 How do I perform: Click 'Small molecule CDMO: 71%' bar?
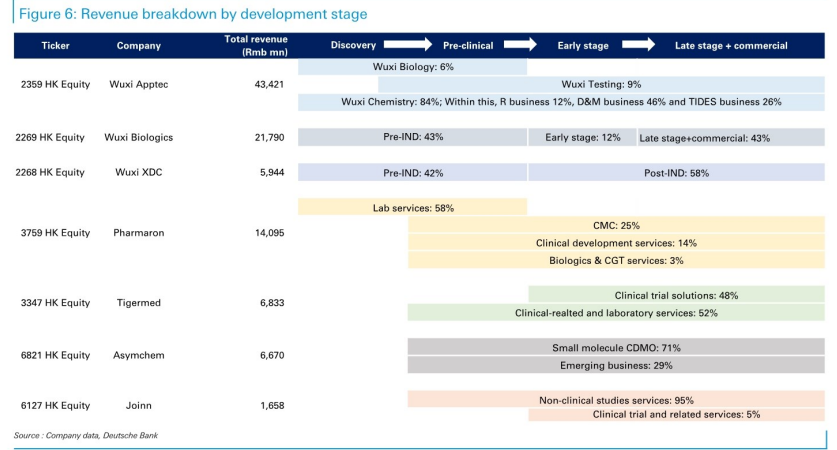click(x=616, y=347)
